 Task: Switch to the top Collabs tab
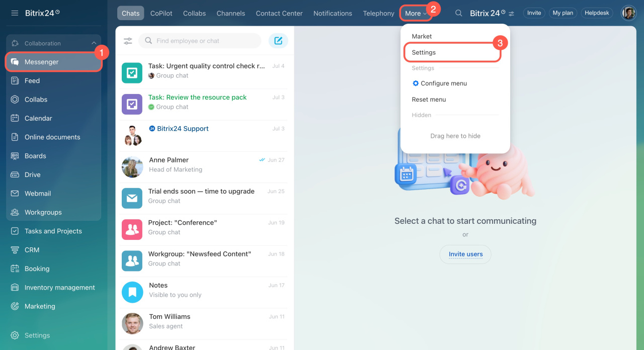point(194,13)
